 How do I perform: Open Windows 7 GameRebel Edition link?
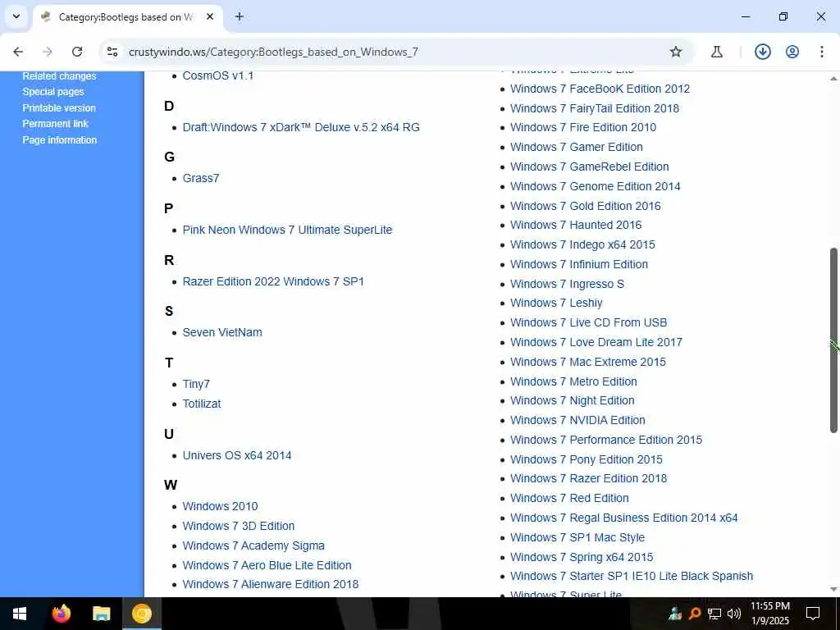coord(589,167)
